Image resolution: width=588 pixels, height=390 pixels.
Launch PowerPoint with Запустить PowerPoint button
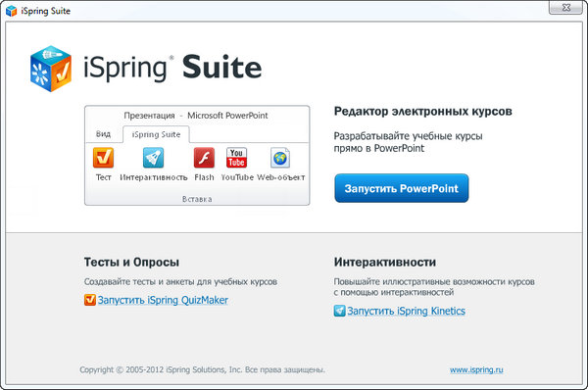tap(401, 188)
